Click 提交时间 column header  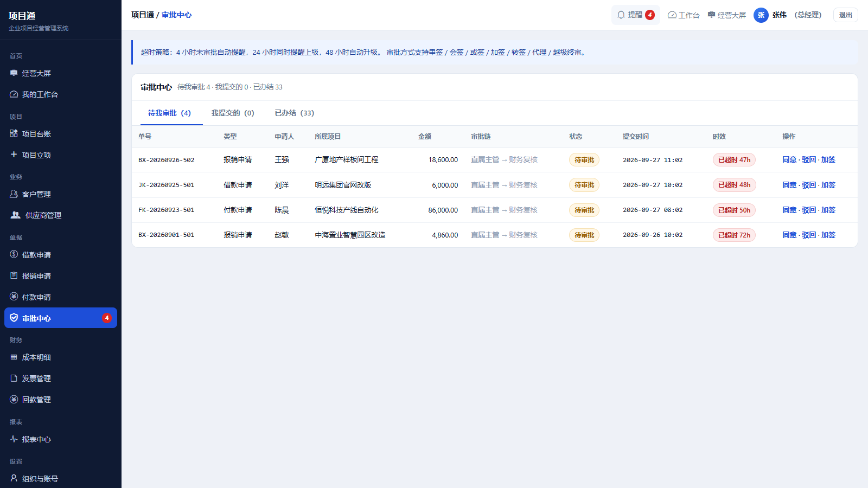click(636, 137)
